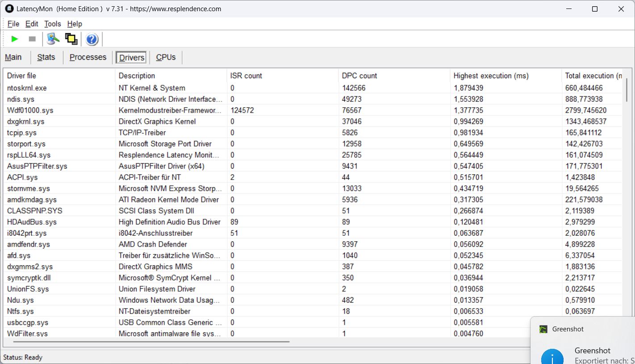
Task: Click the ISR count value 124572
Action: point(242,110)
